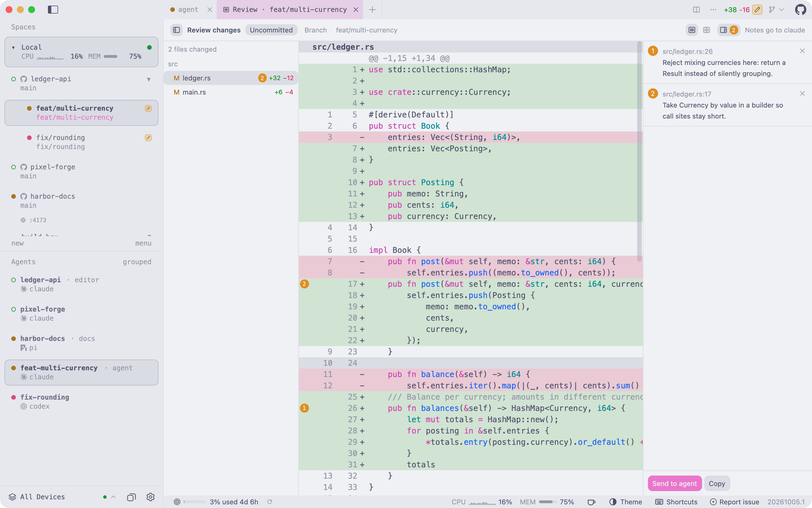This screenshot has width=812, height=508.
Task: Open the more options ellipsis menu
Action: coord(713,9)
